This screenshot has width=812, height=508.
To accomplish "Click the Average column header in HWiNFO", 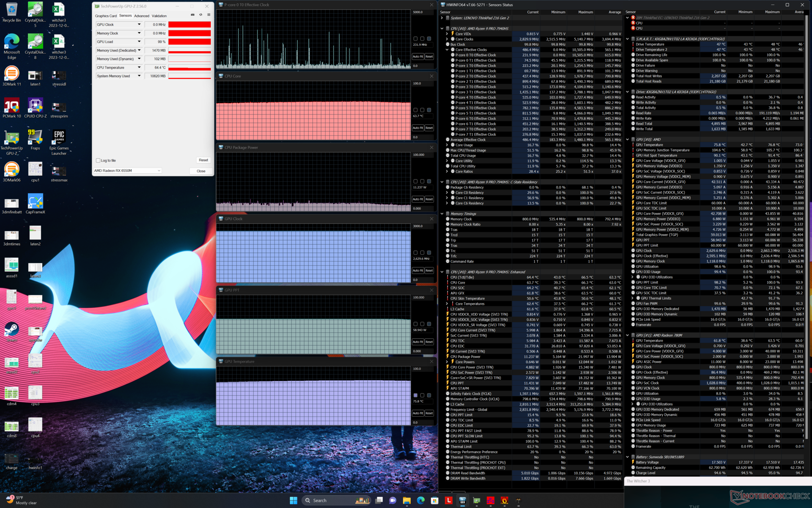I will tap(614, 12).
